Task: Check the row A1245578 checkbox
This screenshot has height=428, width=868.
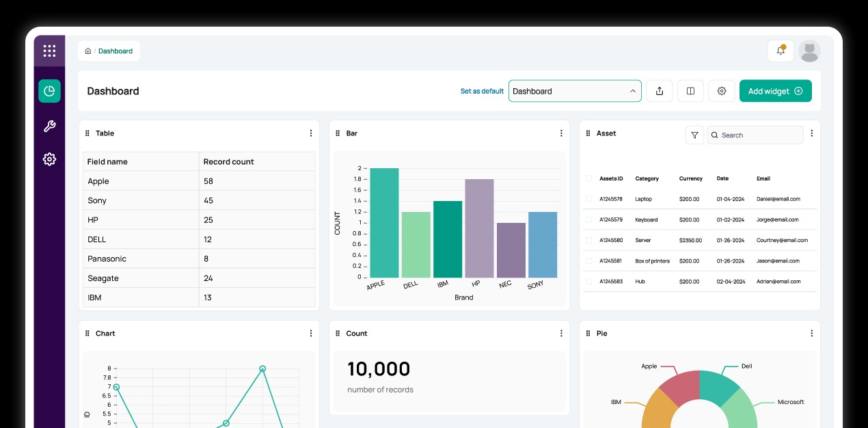Action: (x=589, y=199)
